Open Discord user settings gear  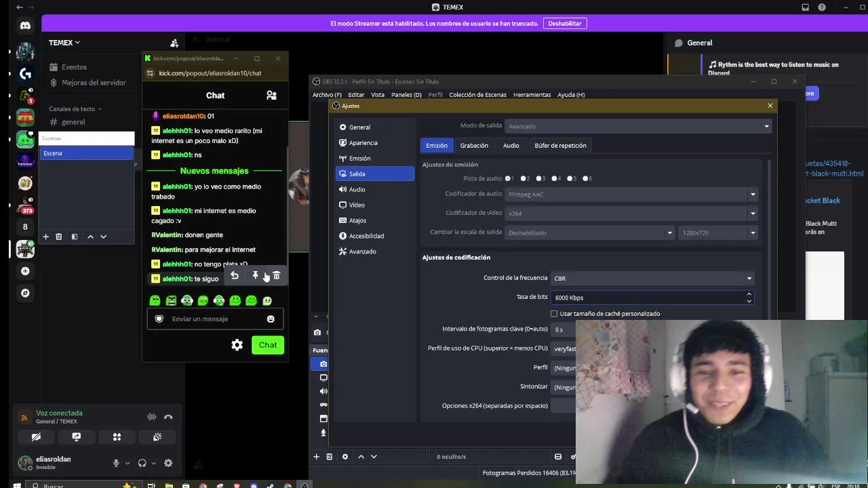[168, 463]
